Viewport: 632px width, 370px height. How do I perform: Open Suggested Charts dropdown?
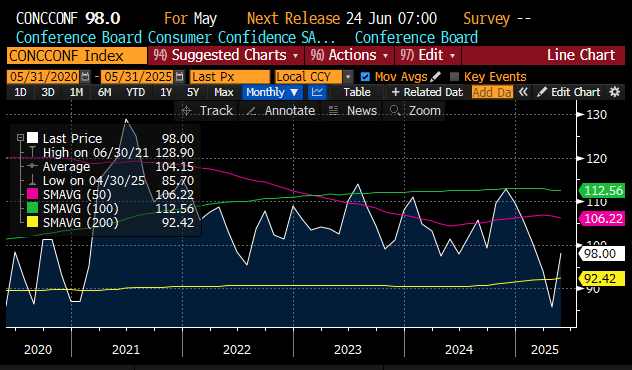coord(225,55)
